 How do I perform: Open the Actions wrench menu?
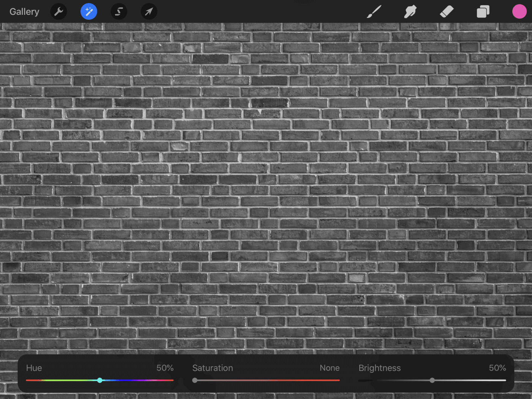pyautogui.click(x=59, y=12)
